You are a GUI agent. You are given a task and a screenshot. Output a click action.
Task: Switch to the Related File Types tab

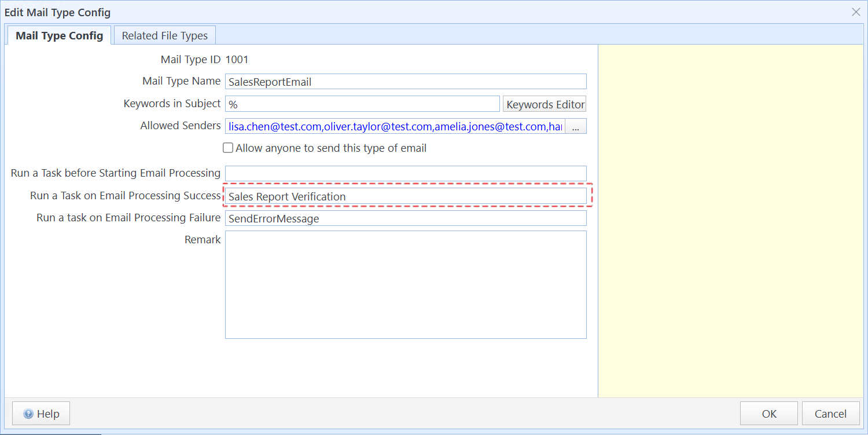coord(164,35)
